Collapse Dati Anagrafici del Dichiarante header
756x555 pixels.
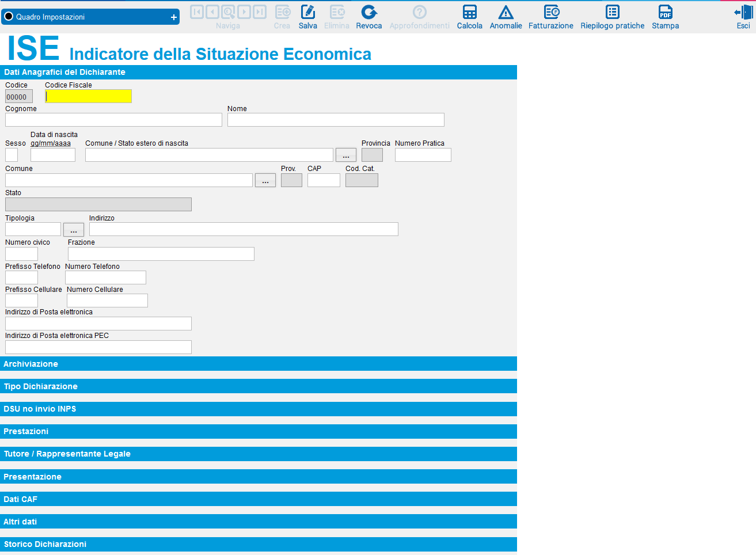259,72
